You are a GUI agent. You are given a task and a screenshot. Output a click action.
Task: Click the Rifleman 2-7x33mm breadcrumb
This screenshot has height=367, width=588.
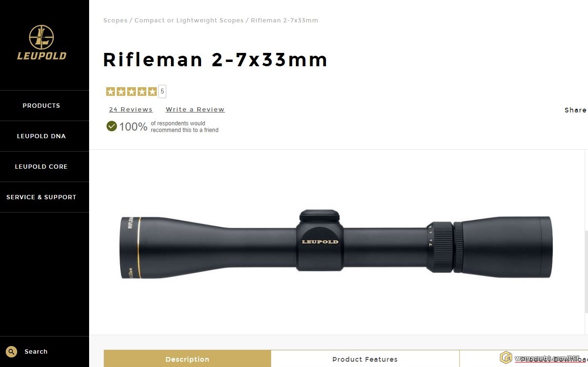284,20
